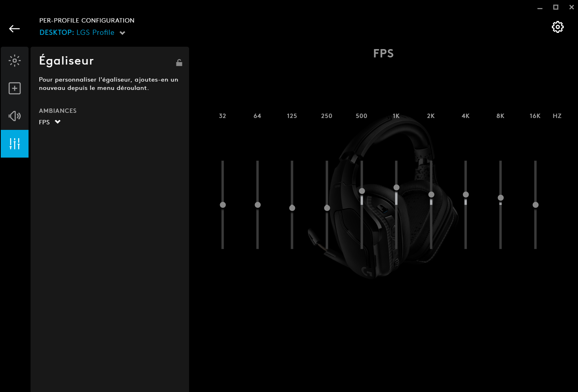Toggle the Égaliseur padlock icon
Screen dimensions: 578x392
coord(179,63)
